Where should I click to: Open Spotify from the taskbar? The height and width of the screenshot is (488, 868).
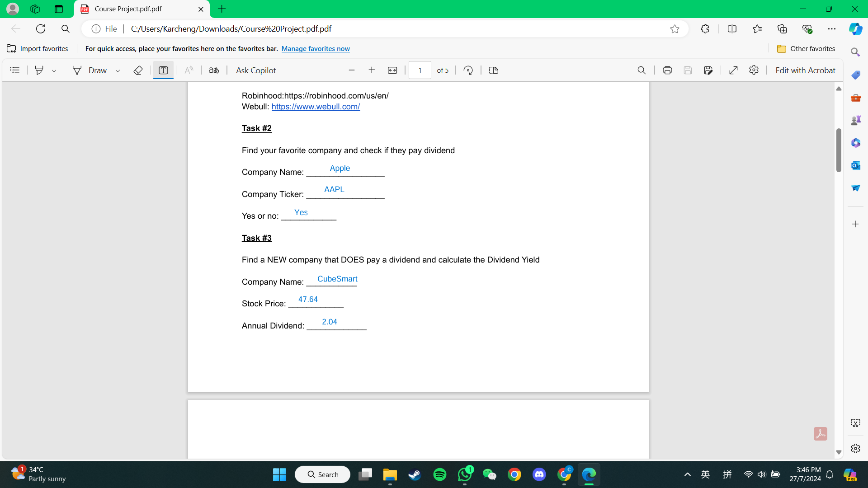[439, 474]
